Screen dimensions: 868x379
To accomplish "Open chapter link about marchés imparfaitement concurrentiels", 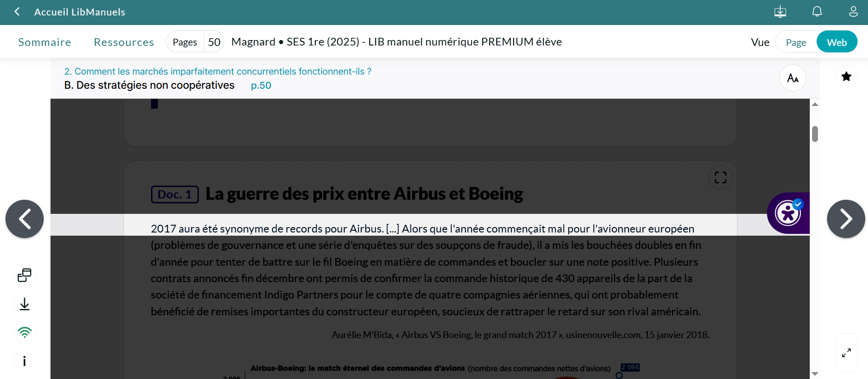I will (x=218, y=71).
